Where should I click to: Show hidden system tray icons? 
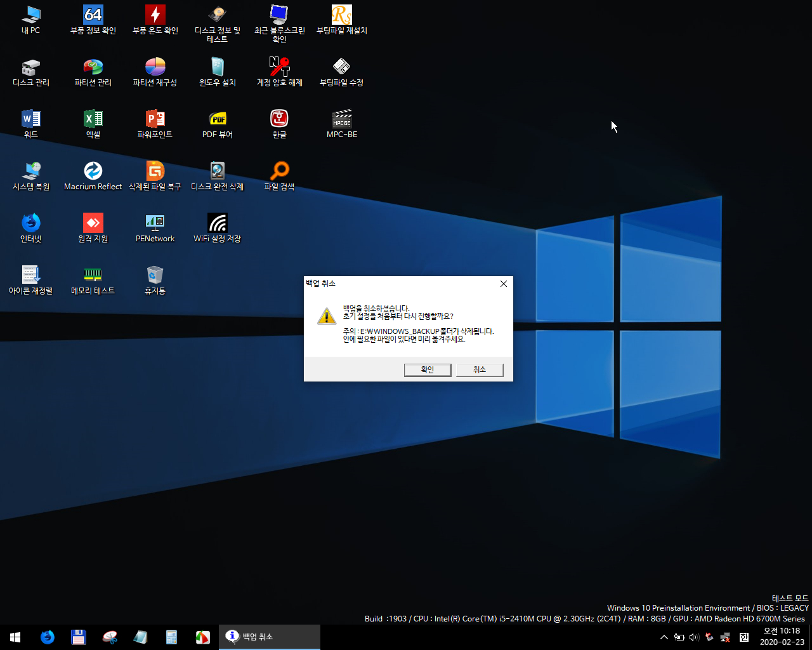click(664, 637)
